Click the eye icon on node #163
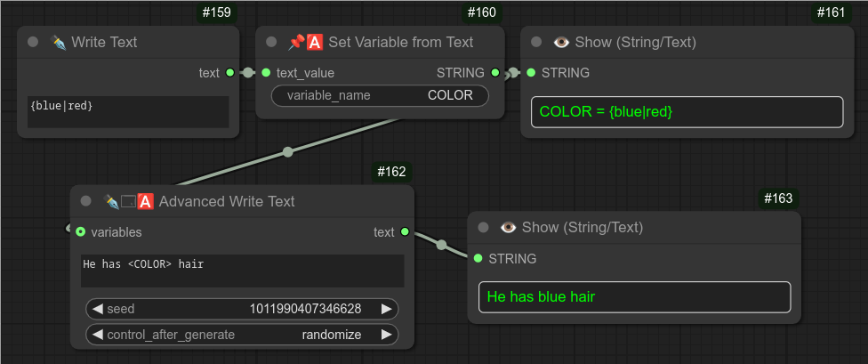This screenshot has height=364, width=868. pos(509,227)
